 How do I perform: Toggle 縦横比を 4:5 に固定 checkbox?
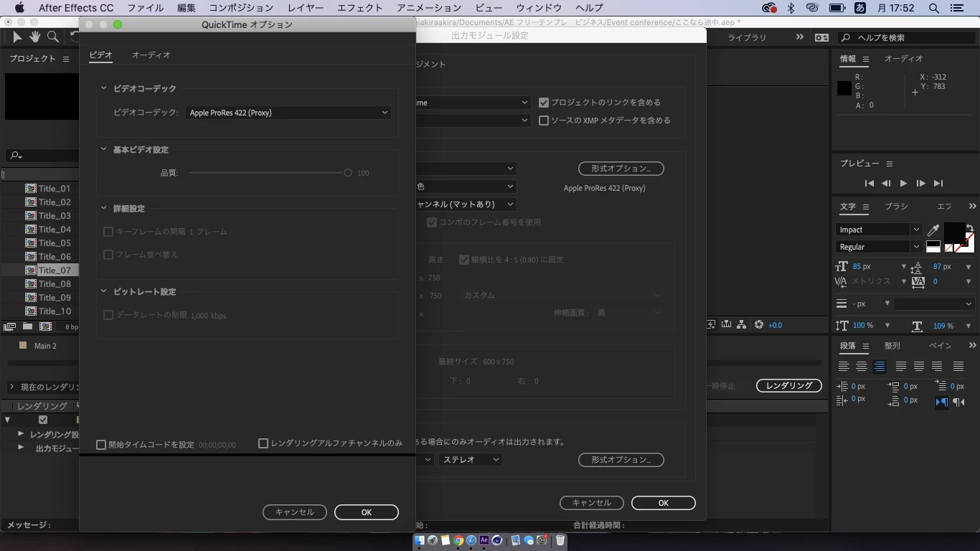click(x=464, y=260)
